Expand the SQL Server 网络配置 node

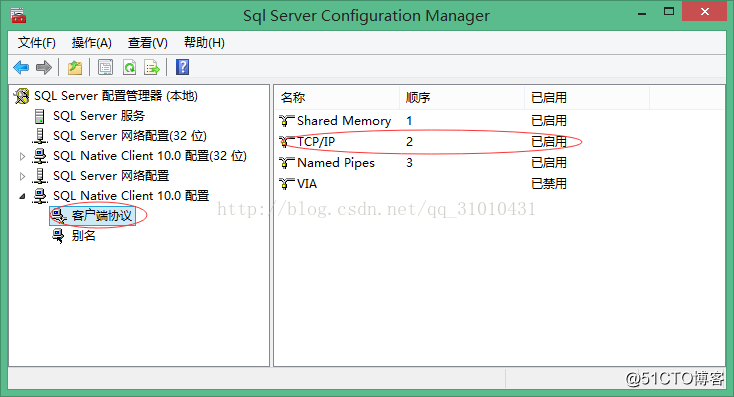22,176
